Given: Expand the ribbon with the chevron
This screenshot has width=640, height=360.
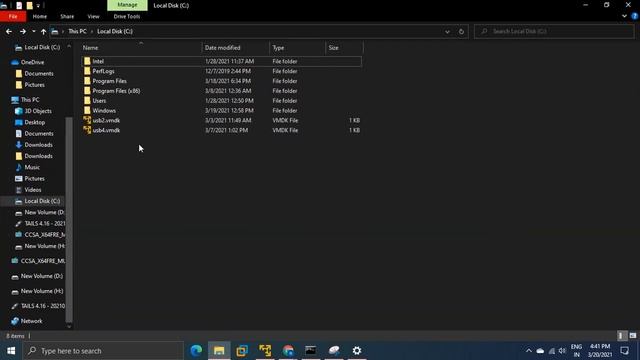Looking at the screenshot, I should [x=624, y=16].
